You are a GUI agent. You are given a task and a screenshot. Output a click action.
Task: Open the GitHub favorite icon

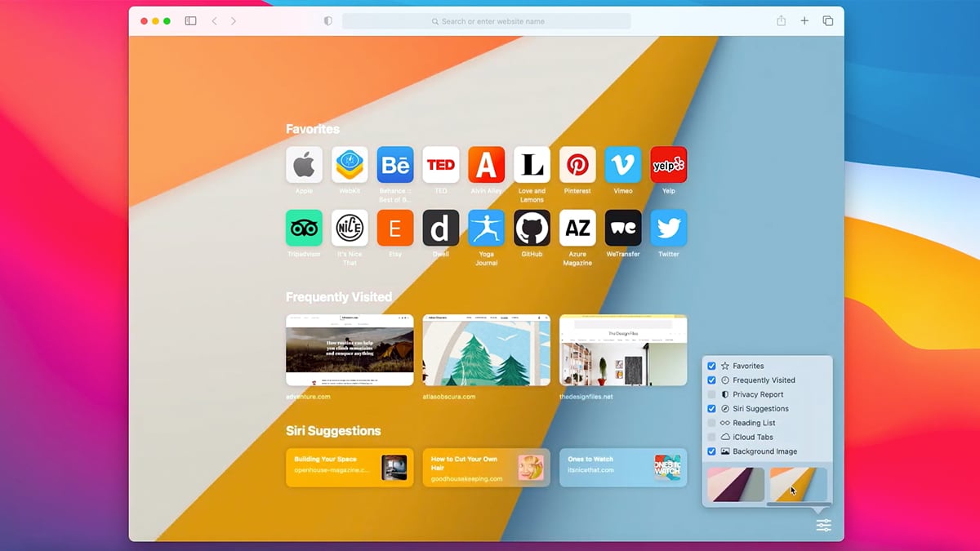532,228
